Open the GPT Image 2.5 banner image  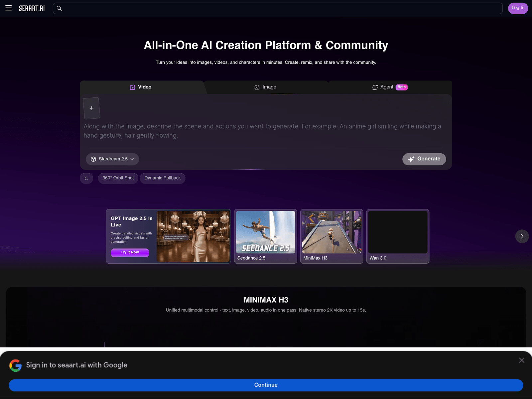[193, 236]
